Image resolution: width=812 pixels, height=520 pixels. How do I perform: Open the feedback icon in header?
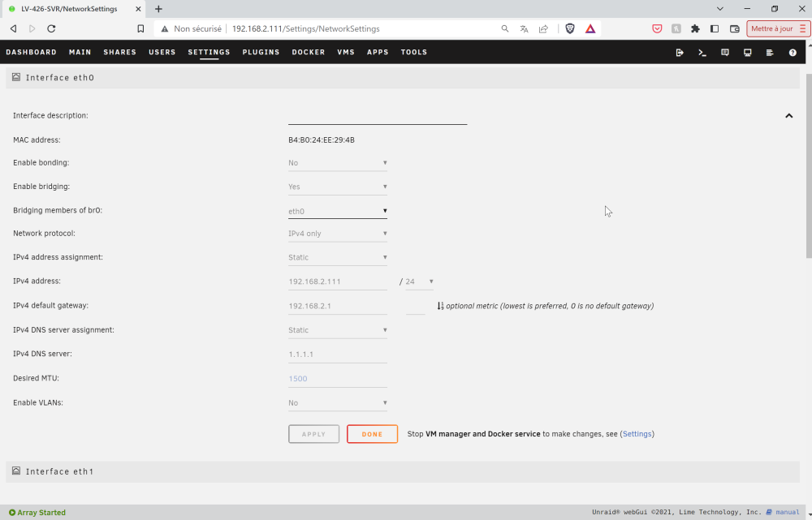[x=725, y=52]
